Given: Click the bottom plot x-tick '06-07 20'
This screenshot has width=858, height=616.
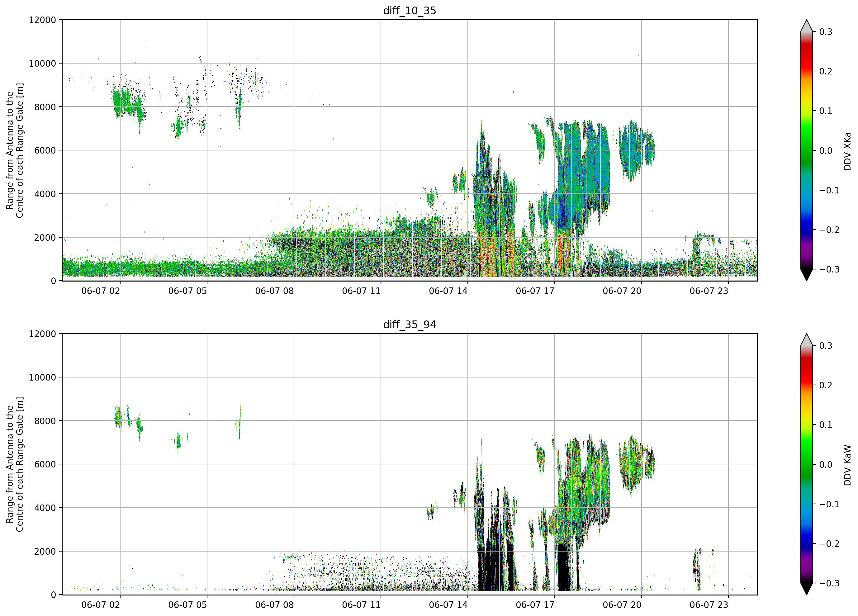Looking at the screenshot, I should [x=622, y=605].
